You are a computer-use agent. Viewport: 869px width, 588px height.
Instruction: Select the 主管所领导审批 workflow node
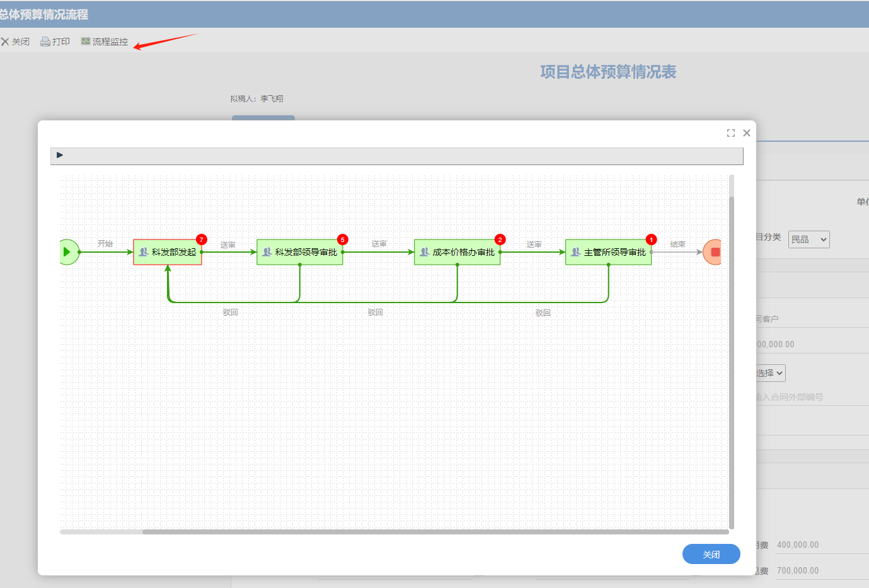coord(609,252)
